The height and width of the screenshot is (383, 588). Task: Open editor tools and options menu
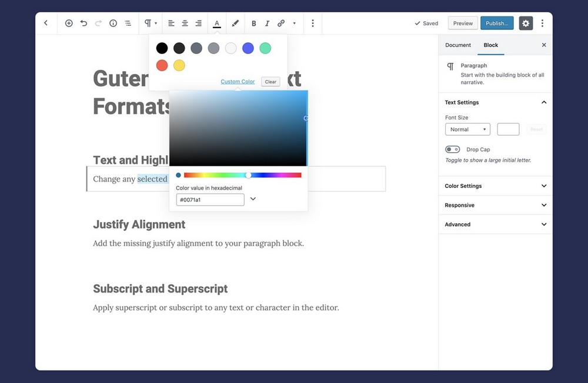(542, 23)
